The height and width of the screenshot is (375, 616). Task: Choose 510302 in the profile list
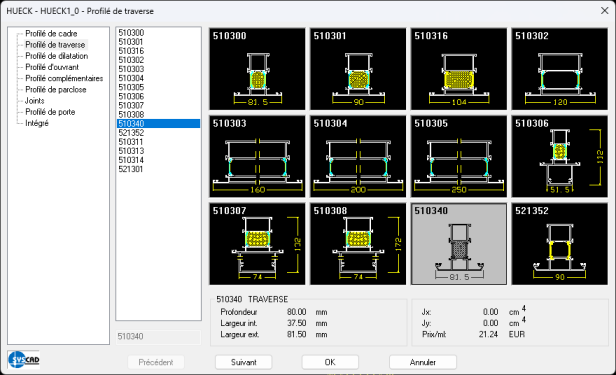click(158, 60)
